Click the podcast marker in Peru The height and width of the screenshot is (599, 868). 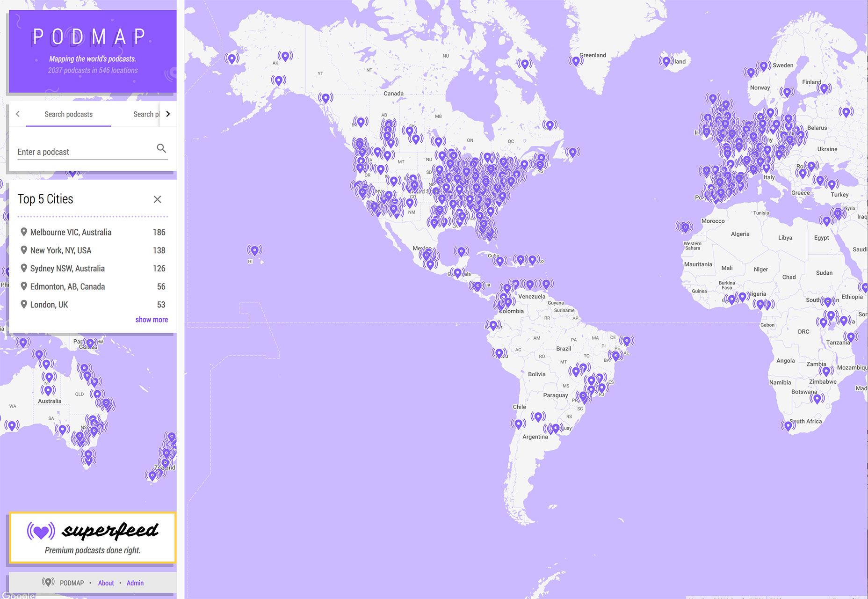click(x=499, y=353)
